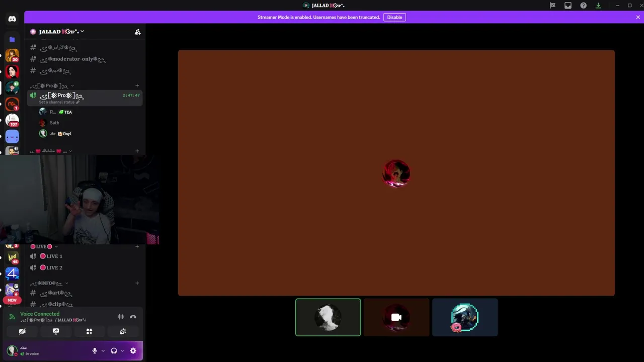Open the orange arrow server with 1 badge
The height and width of the screenshot is (362, 644).
pos(12,104)
